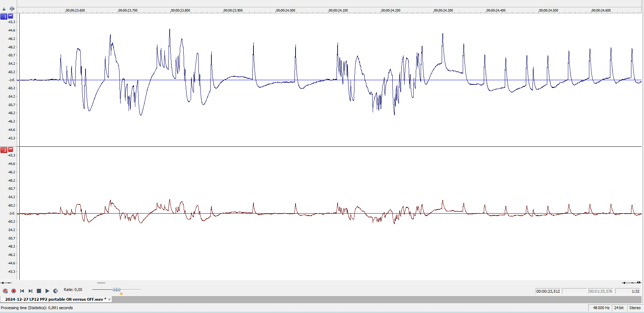
Task: Click the speaker scrub icon
Action: (56, 291)
